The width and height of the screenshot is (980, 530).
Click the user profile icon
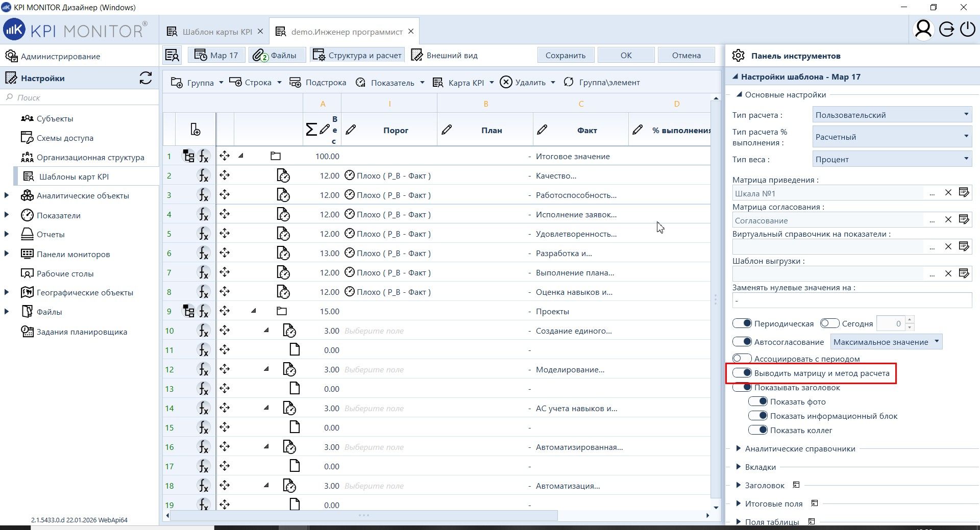point(923,30)
